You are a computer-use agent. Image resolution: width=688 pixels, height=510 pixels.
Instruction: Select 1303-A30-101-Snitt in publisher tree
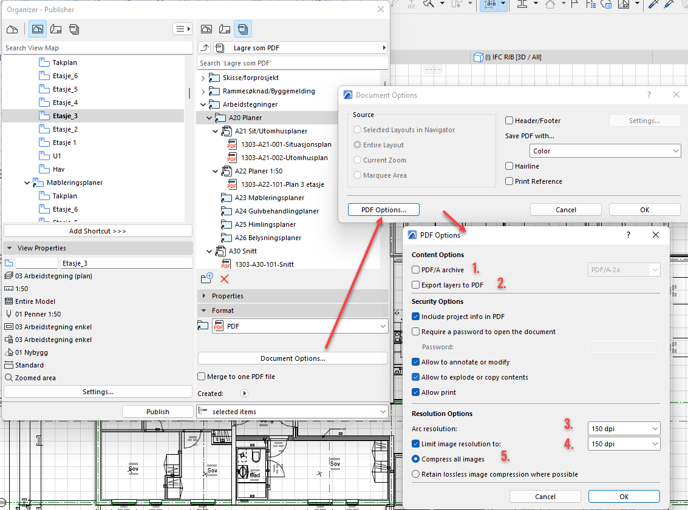[265, 264]
